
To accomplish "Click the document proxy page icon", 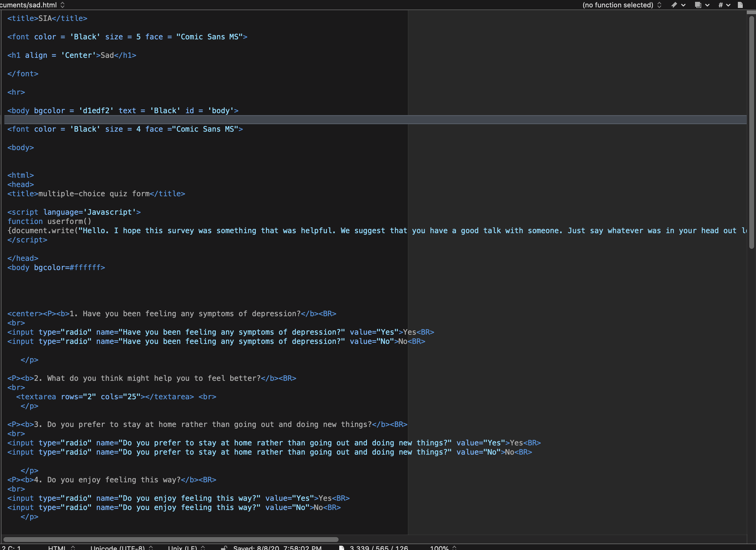I will (x=740, y=5).
